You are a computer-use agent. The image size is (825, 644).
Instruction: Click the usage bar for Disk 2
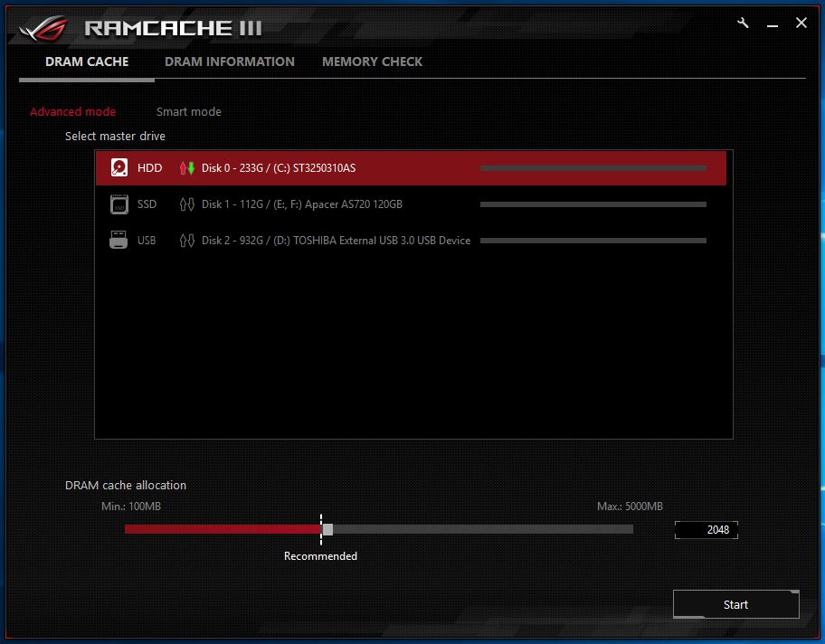tap(593, 241)
